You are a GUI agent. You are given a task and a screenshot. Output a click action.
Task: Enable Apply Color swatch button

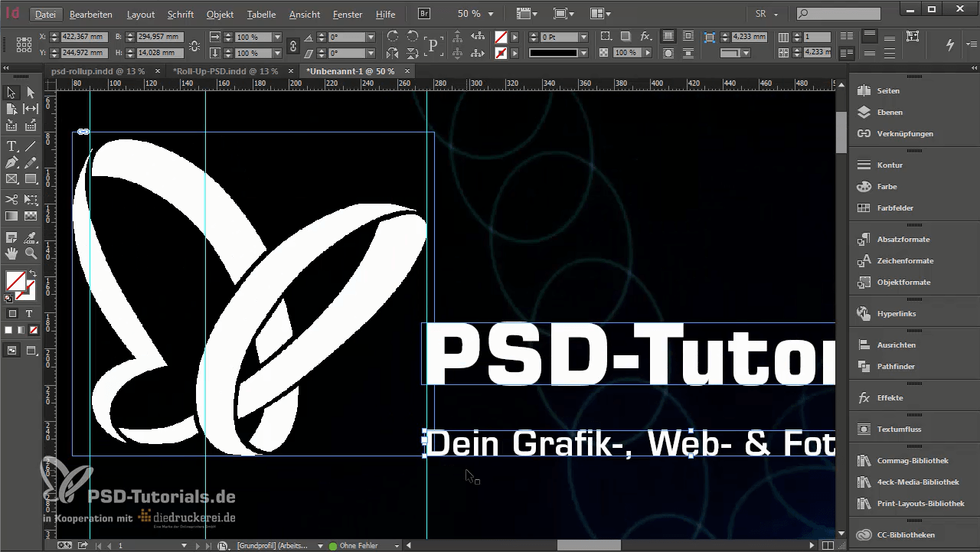tap(9, 331)
